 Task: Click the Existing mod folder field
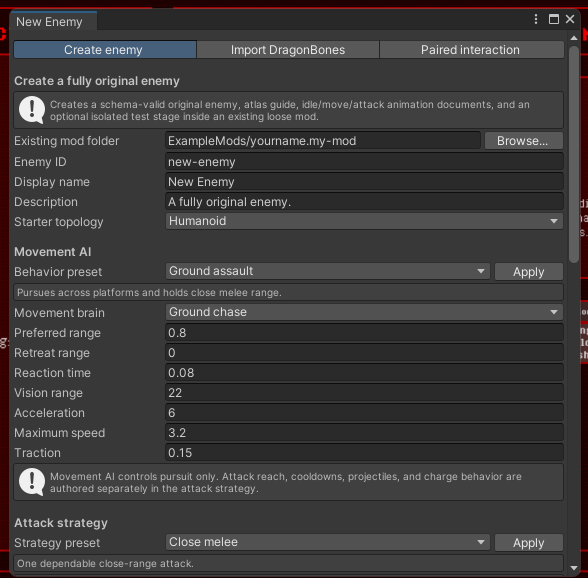pos(322,141)
